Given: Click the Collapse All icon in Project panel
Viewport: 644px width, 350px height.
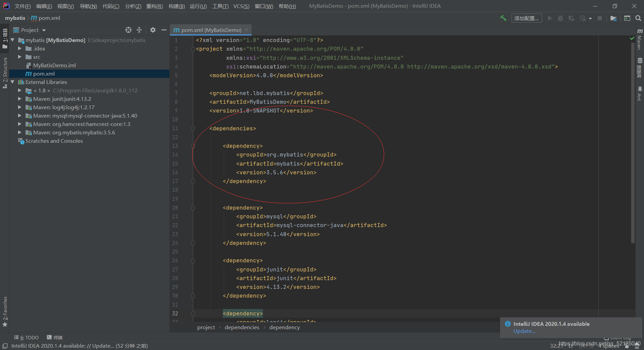Looking at the screenshot, I should [139, 30].
